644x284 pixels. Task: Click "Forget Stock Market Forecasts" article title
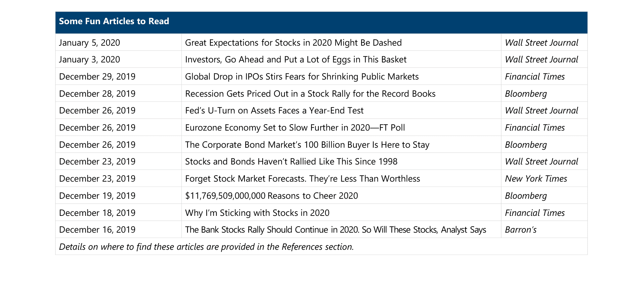click(302, 179)
